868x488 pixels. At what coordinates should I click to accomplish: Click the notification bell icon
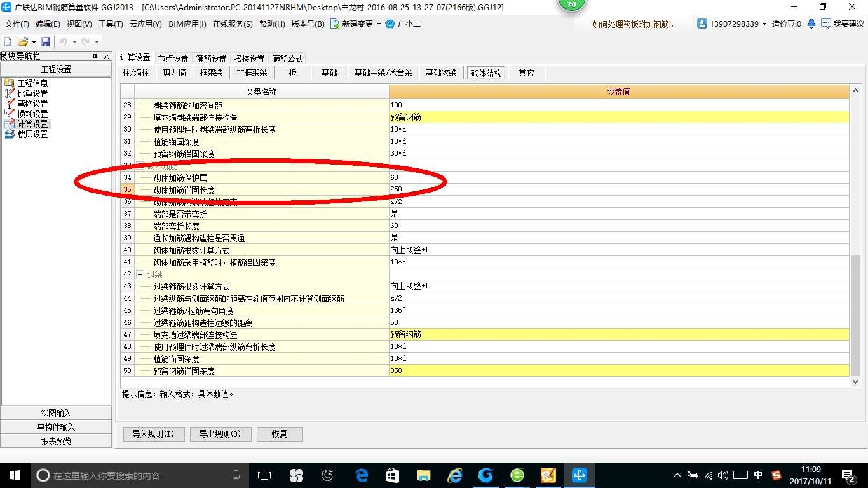click(811, 24)
